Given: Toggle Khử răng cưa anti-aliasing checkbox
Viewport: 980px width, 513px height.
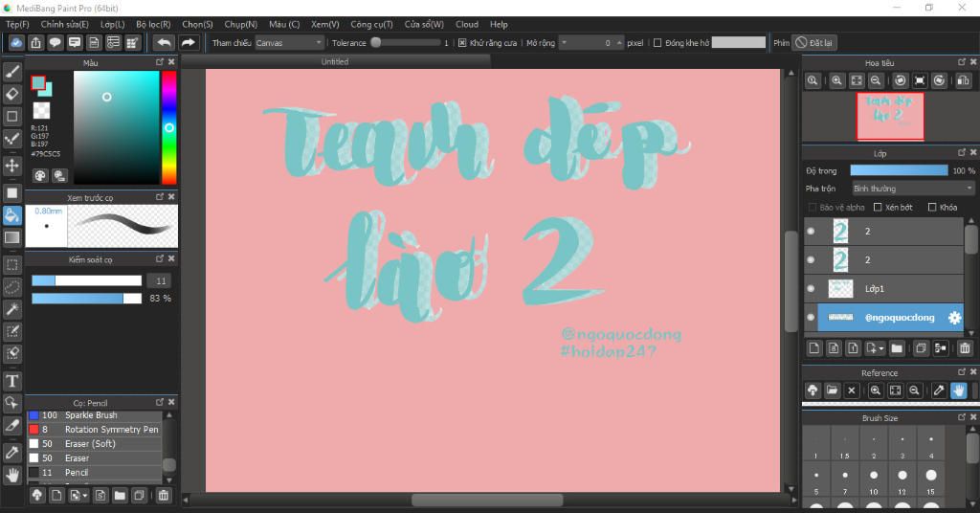Looking at the screenshot, I should pyautogui.click(x=462, y=43).
